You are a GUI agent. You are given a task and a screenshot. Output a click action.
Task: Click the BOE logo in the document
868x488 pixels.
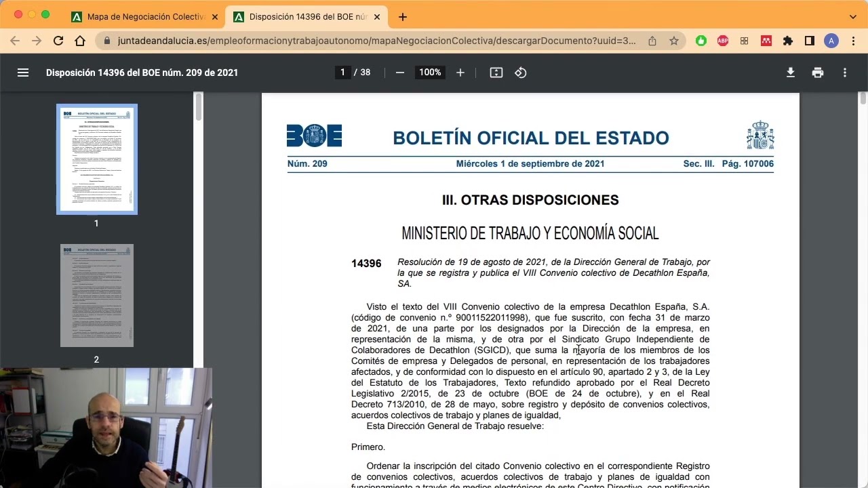pos(314,136)
